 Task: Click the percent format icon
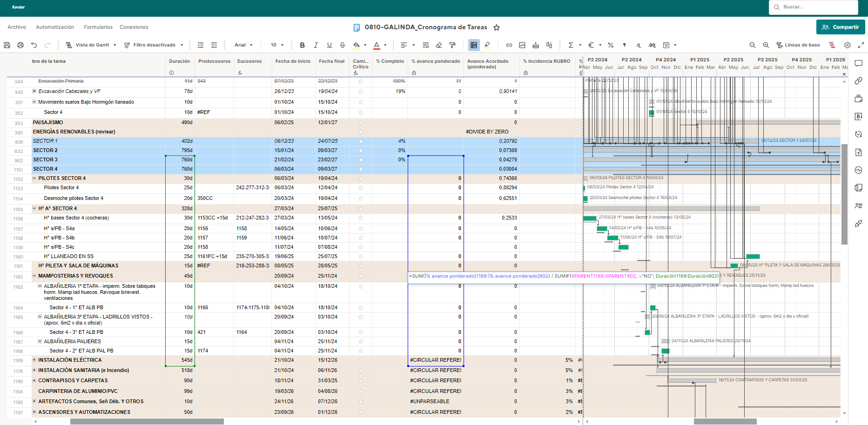click(x=611, y=45)
